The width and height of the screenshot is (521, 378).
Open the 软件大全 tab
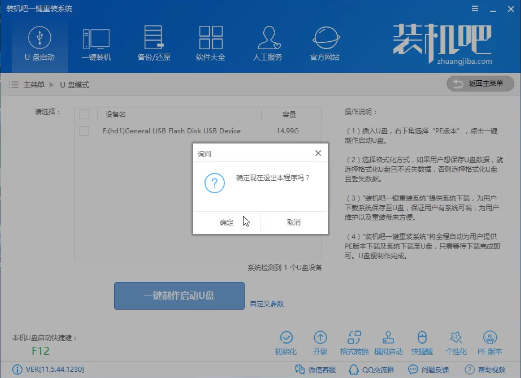(x=211, y=44)
